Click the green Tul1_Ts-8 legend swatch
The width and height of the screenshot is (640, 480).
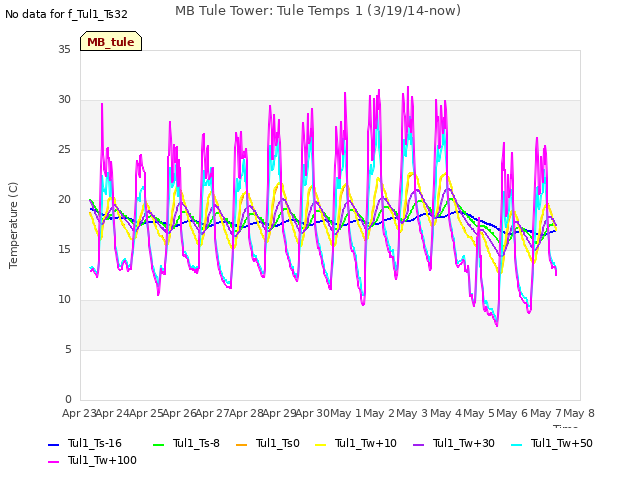pos(158,444)
